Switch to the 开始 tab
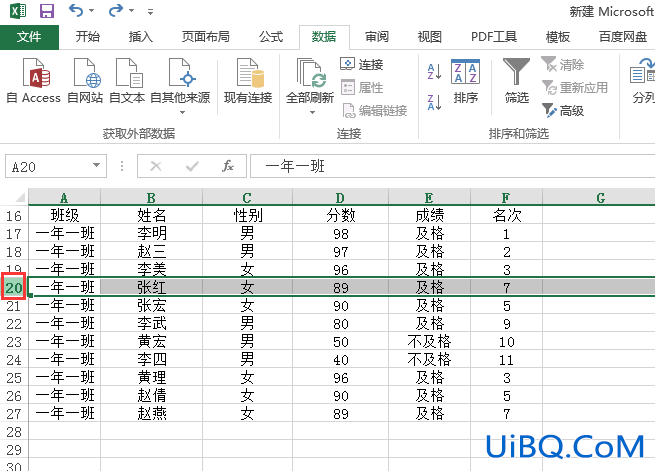This screenshot has height=471, width=655. (x=88, y=37)
